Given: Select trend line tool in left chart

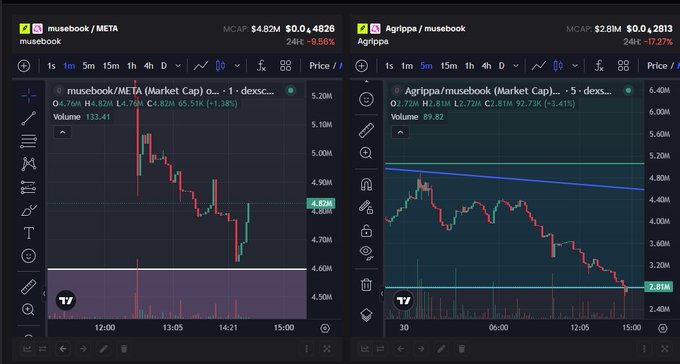Looking at the screenshot, I should pos(29,118).
